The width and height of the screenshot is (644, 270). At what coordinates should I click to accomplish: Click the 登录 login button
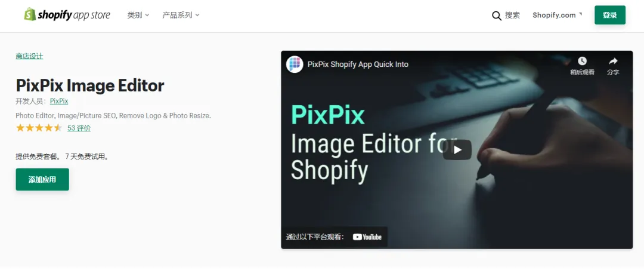610,15
